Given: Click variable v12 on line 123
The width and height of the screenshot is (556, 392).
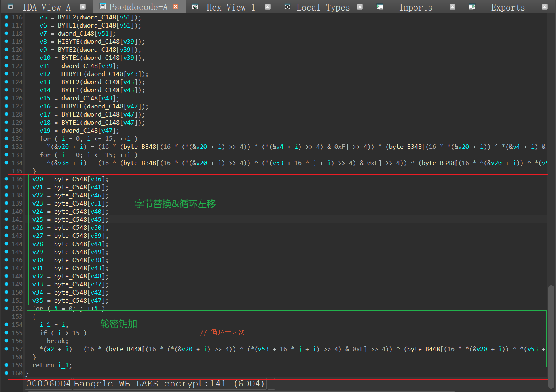Looking at the screenshot, I should coord(45,74).
